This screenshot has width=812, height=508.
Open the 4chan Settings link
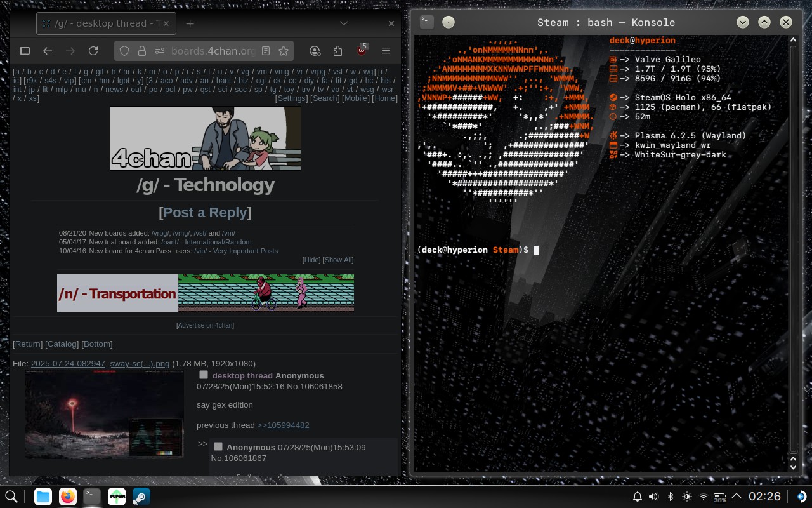292,98
